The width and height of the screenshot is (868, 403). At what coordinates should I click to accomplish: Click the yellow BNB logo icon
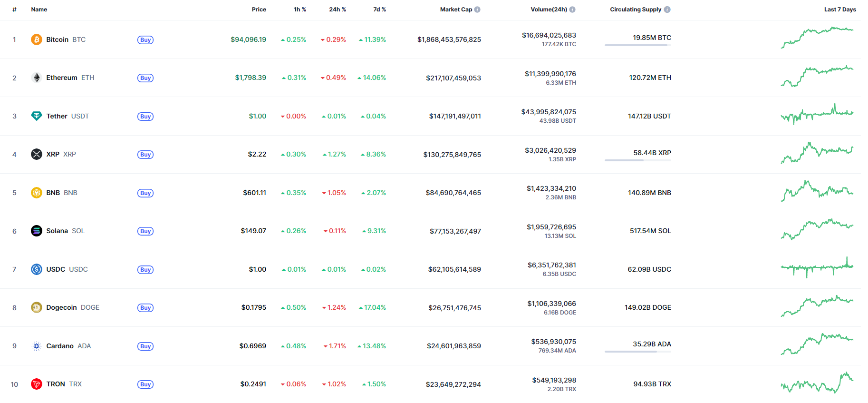tap(37, 193)
